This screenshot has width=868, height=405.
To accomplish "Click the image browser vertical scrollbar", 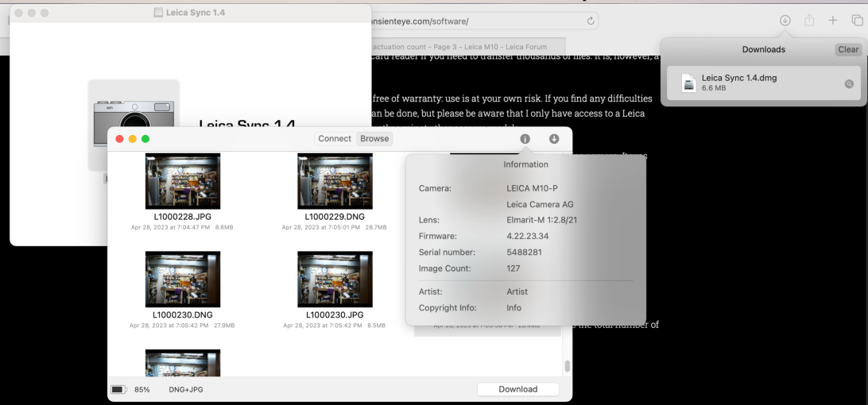I will pos(567,366).
